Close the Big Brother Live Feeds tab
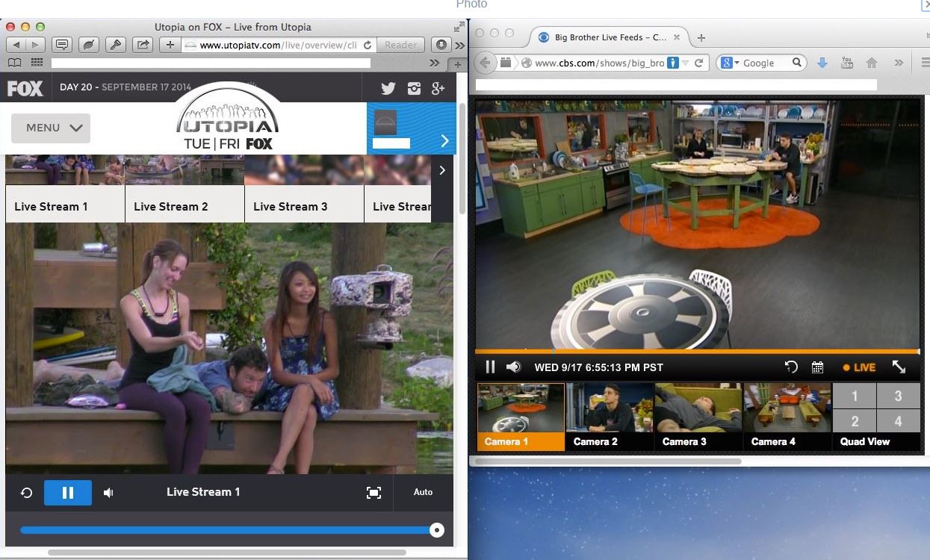 click(x=677, y=37)
